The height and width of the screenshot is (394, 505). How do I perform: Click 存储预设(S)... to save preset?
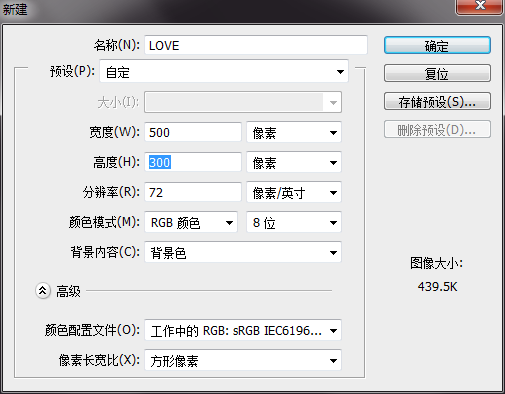[437, 101]
